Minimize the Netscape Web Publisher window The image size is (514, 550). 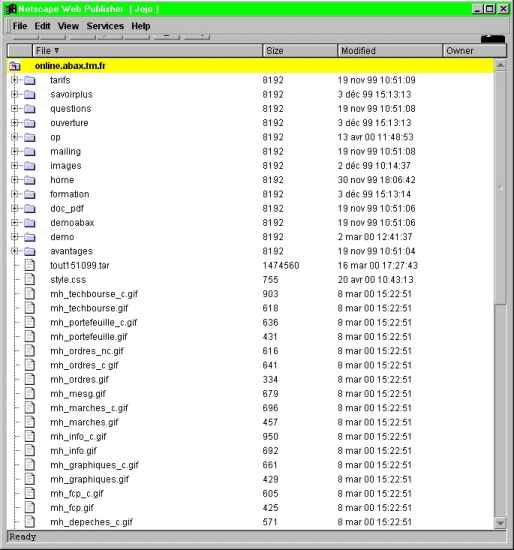(477, 9)
